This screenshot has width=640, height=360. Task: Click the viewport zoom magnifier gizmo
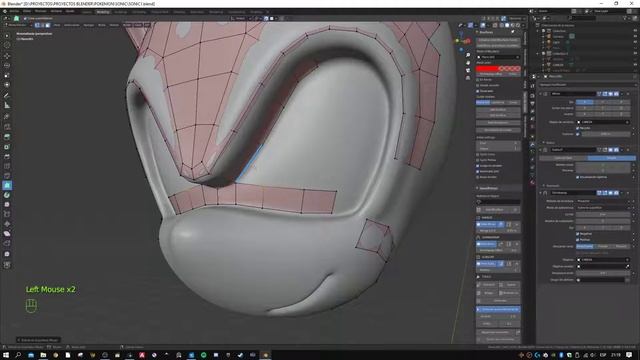(468, 55)
